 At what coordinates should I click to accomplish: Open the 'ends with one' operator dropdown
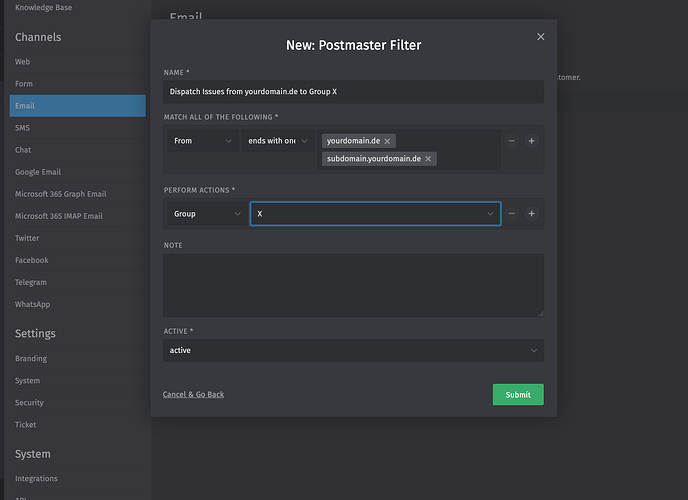click(278, 141)
